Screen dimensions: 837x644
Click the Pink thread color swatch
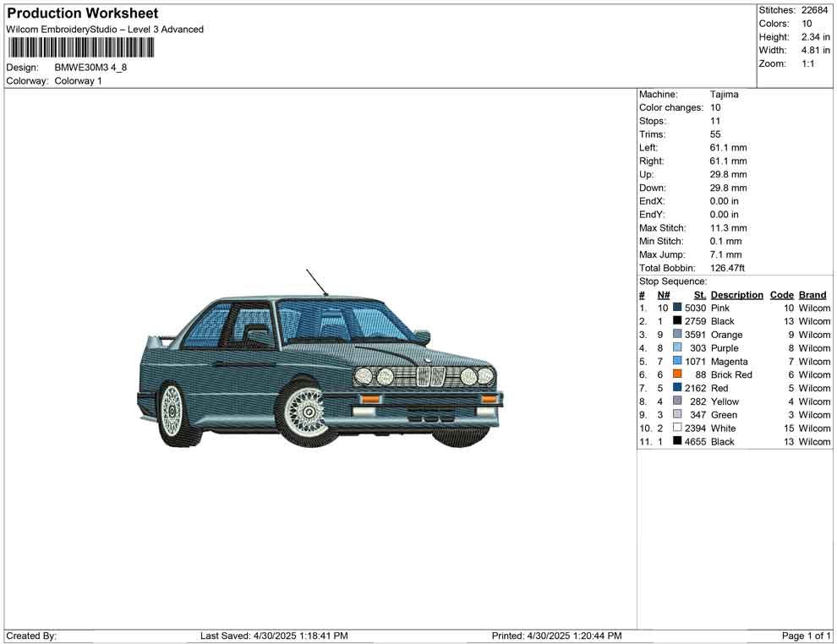point(677,308)
